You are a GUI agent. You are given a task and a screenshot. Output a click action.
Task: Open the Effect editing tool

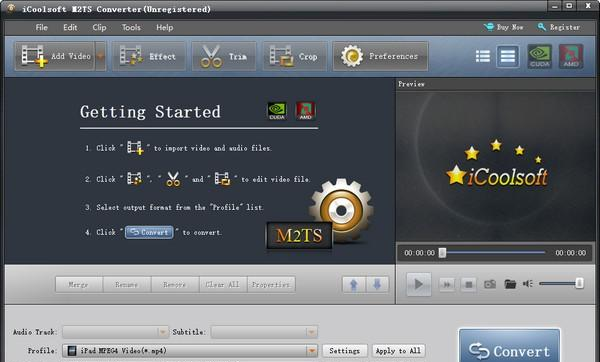click(x=148, y=56)
